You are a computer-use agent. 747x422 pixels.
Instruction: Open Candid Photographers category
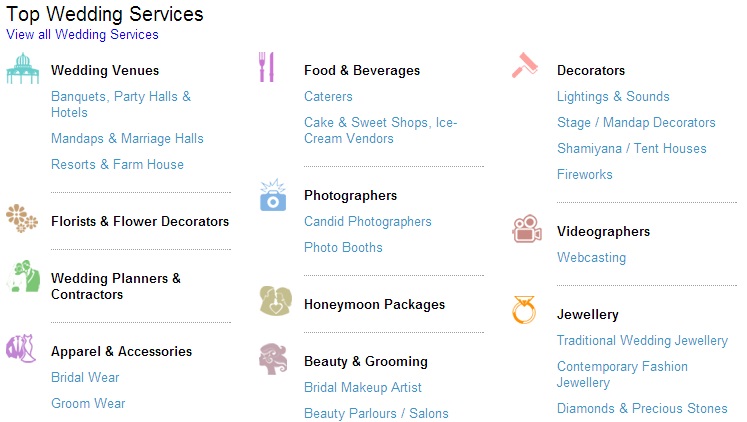(x=368, y=221)
